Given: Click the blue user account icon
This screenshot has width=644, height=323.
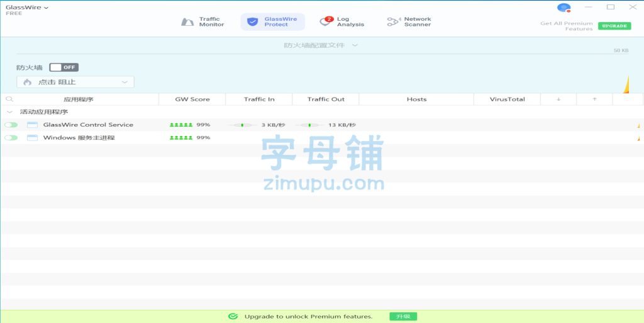Looking at the screenshot, I should click(564, 8).
